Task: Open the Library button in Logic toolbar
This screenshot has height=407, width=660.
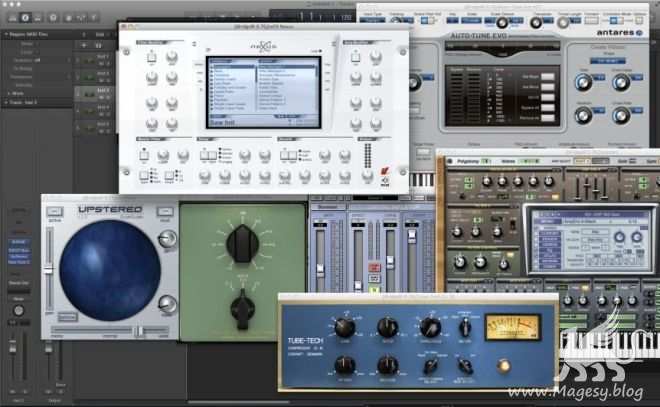Action: click(13, 18)
